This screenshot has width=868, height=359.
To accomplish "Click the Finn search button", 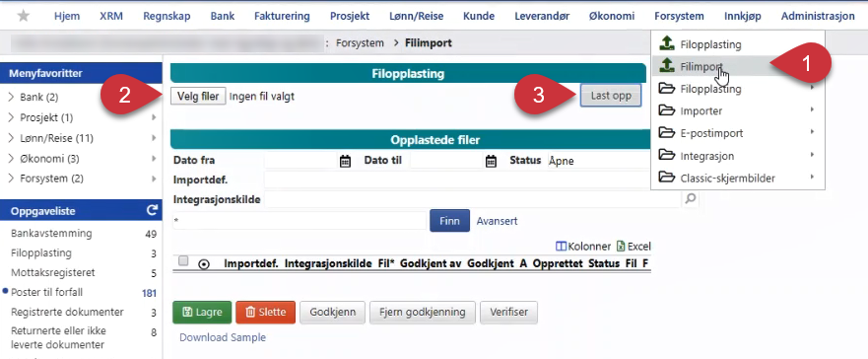I will (449, 221).
